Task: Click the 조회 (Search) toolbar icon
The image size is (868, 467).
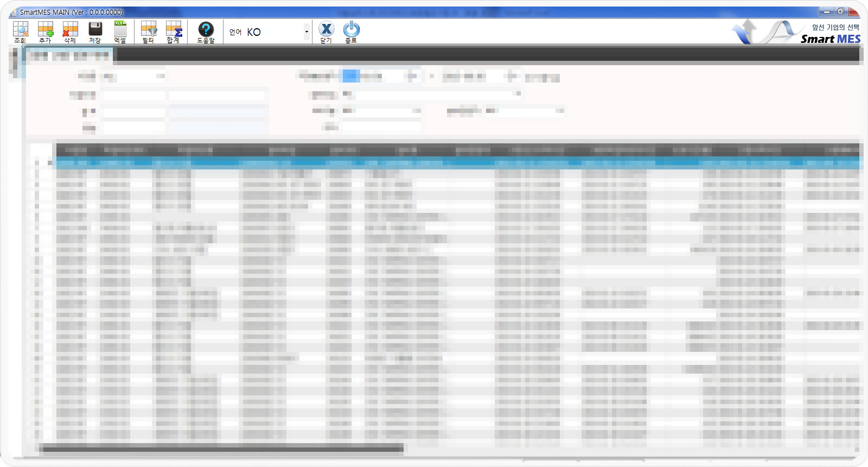Action: coord(20,31)
